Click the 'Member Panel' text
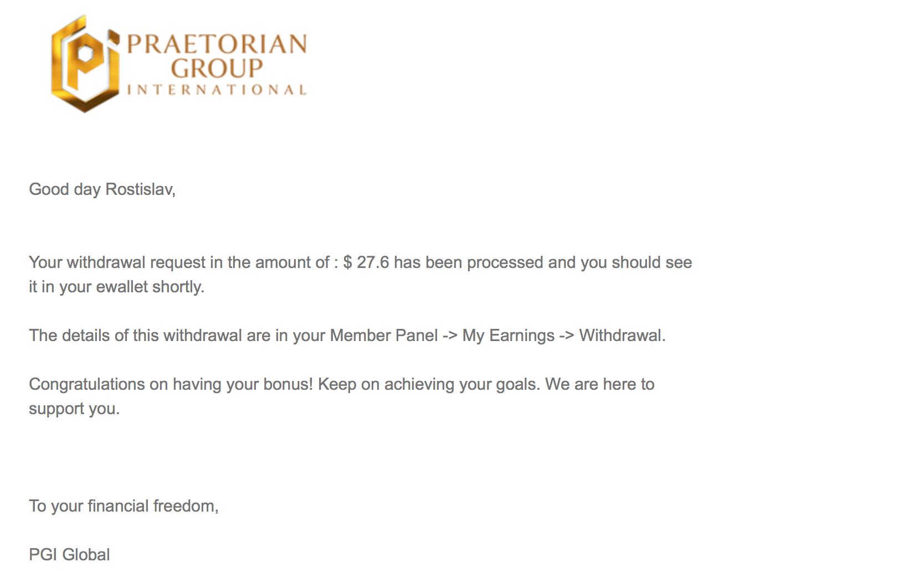 point(383,336)
